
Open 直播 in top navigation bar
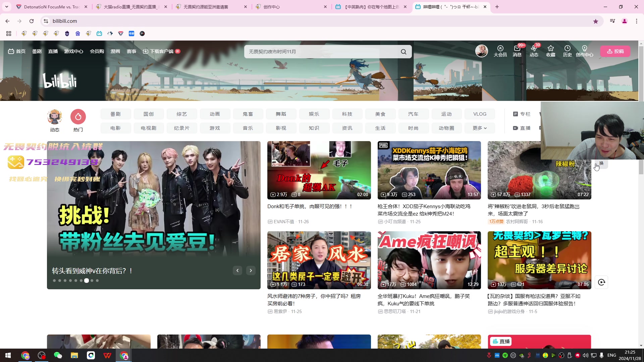tap(53, 51)
